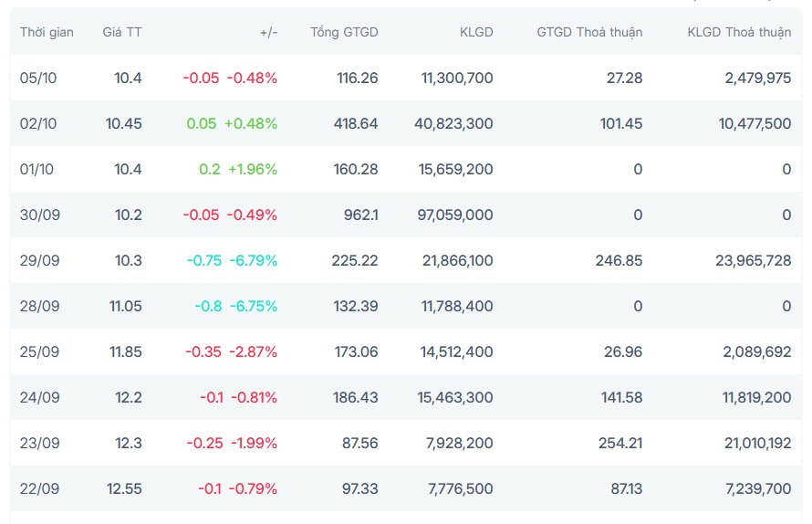Click the Giá TT column header
The width and height of the screenshot is (812, 524).
[x=122, y=32]
